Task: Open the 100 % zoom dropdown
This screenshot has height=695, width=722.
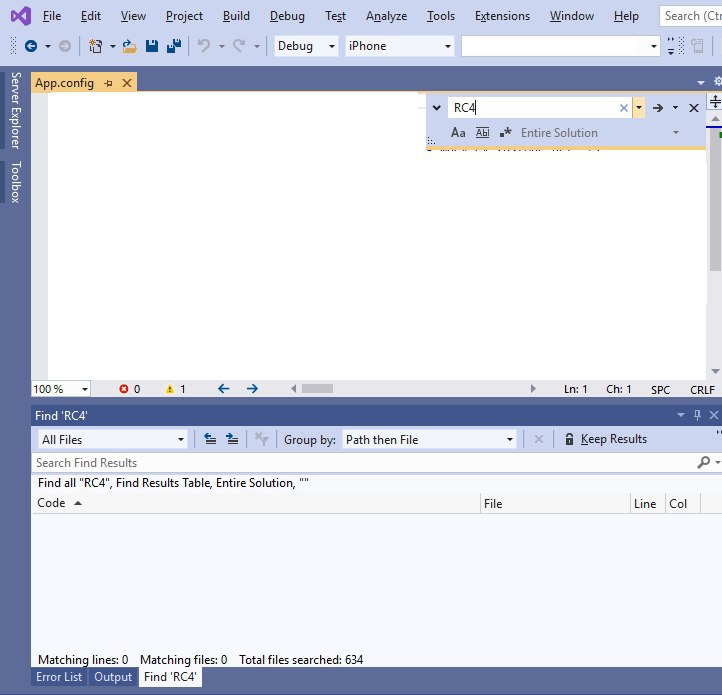Action: (61, 389)
